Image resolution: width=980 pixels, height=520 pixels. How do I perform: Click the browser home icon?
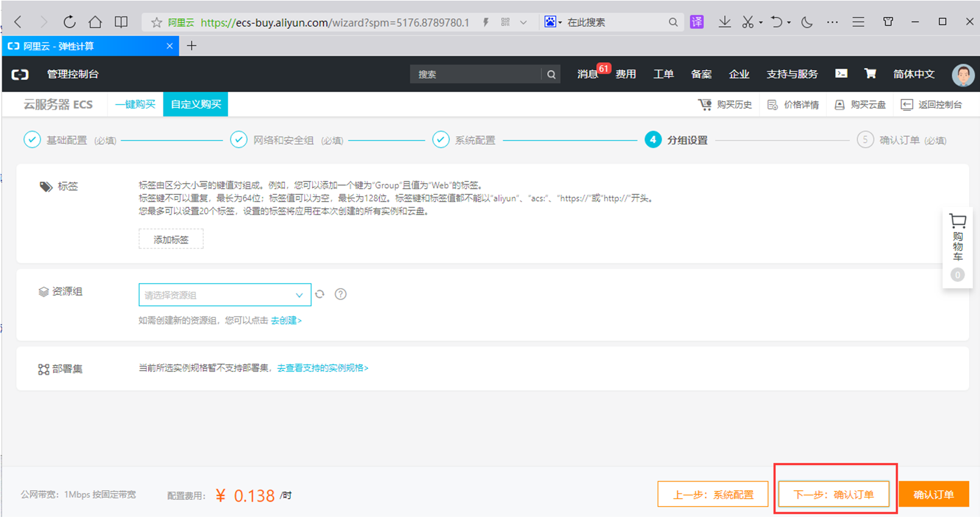pos(95,23)
